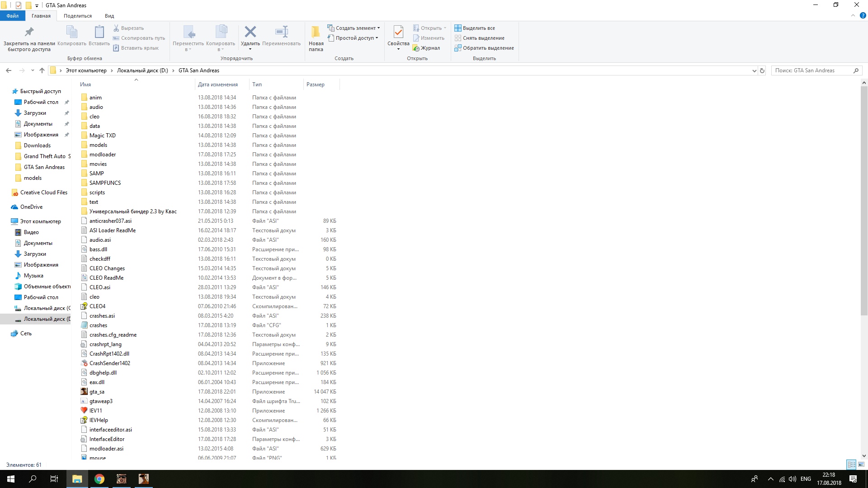The height and width of the screenshot is (488, 868).
Task: Click the Delete X icon
Action: (250, 32)
